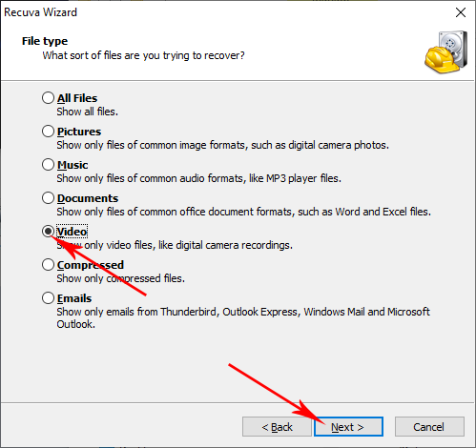Go to the next wizard step
This screenshot has width=476, height=448.
[348, 427]
